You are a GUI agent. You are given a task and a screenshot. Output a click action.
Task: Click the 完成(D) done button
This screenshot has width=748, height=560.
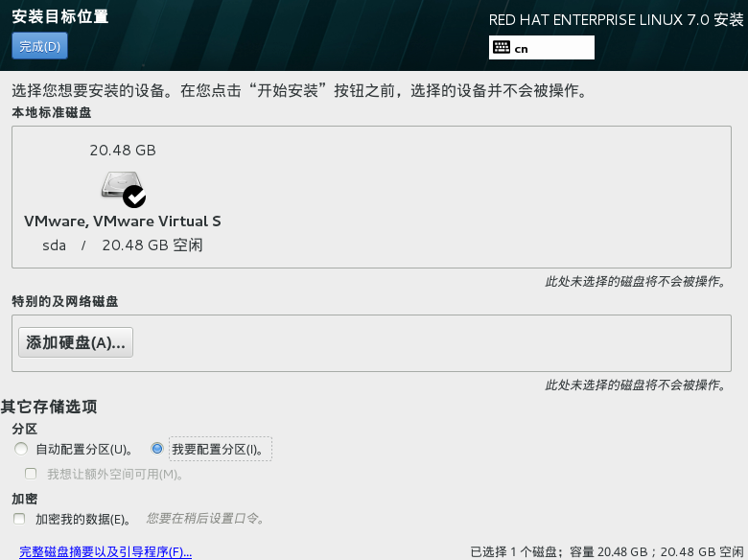coord(39,46)
